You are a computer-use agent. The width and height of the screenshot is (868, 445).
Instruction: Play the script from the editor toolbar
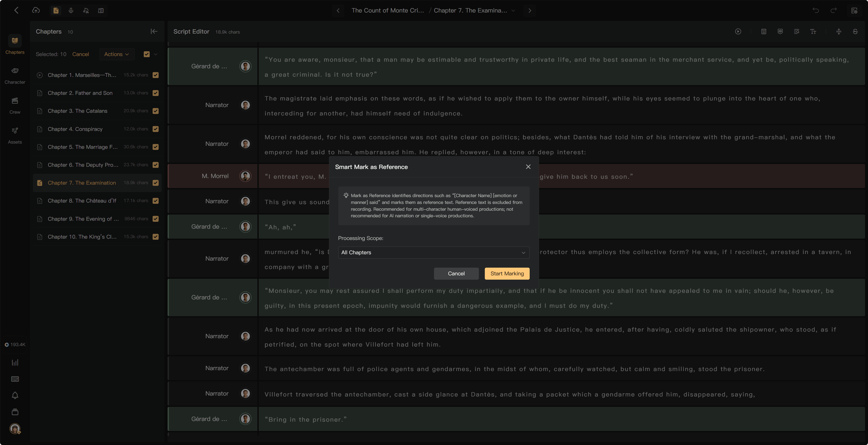[738, 31]
